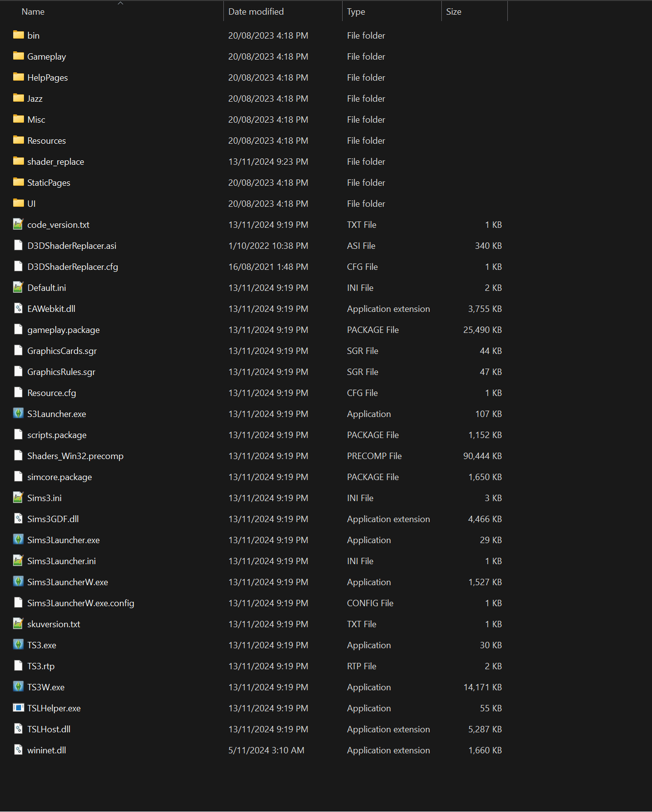Screen dimensions: 652x812
Task: Select the Sims3LauncherW.exe plumbob icon
Action: pos(19,582)
